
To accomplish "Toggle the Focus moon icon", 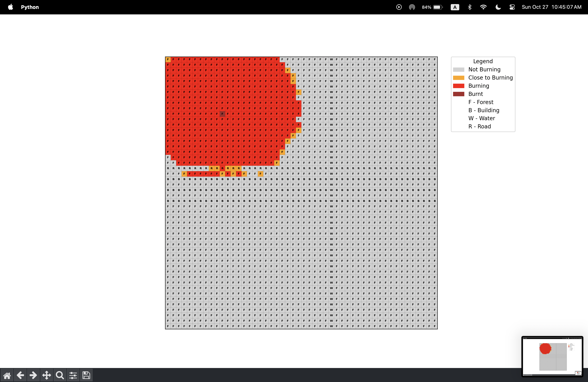I will [498, 7].
